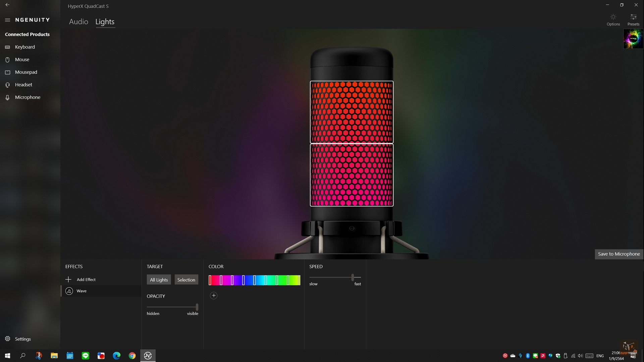Open the Windows Start menu
The image size is (644, 362).
(7, 356)
